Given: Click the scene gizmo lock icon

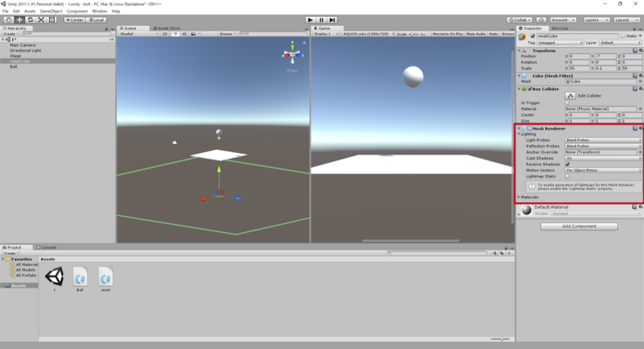Looking at the screenshot, I should pyautogui.click(x=304, y=43).
